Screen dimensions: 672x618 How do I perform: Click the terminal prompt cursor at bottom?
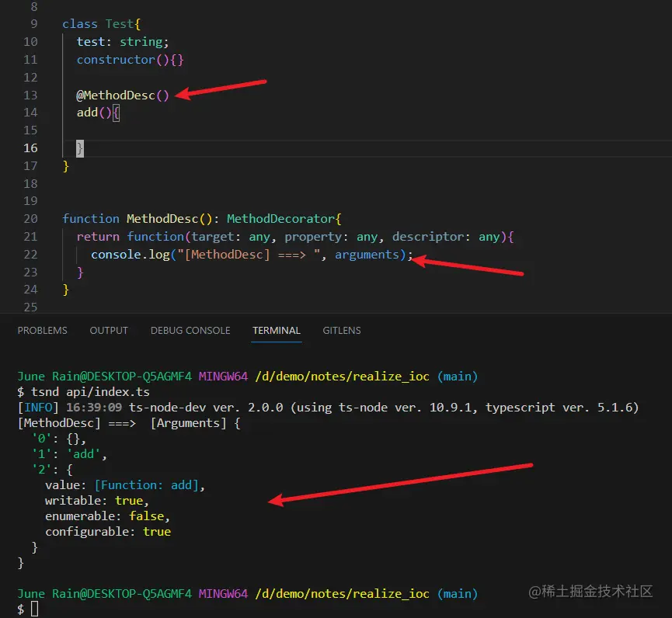[35, 609]
